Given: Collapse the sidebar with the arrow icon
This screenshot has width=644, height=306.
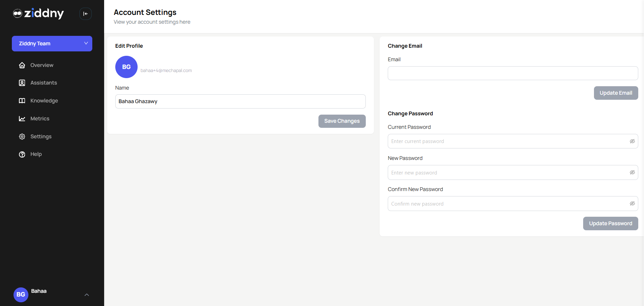Looking at the screenshot, I should coord(85,14).
